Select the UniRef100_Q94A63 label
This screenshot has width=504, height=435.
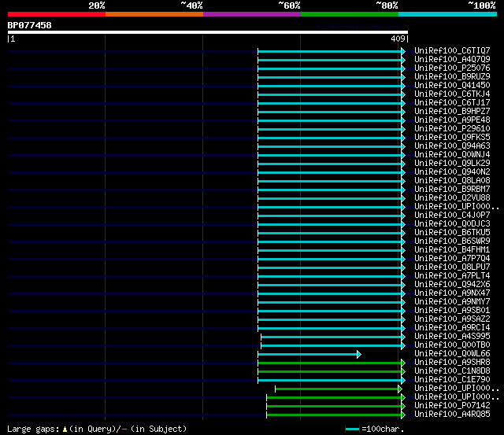click(x=452, y=146)
